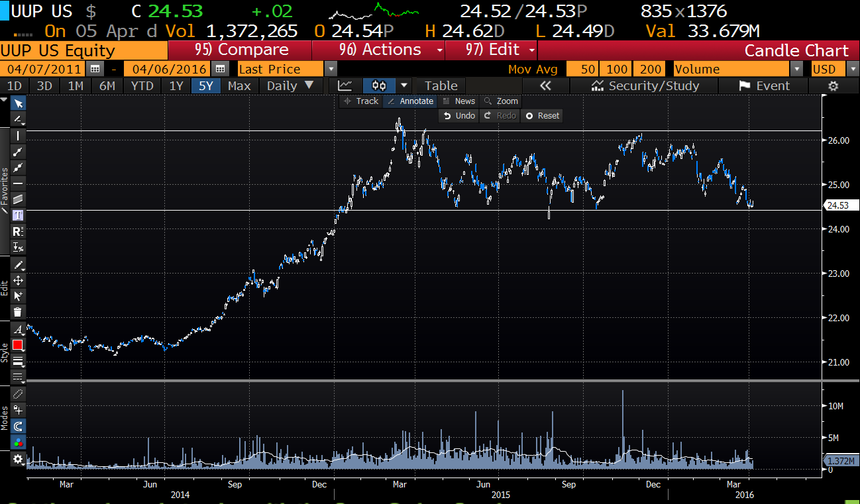Select the arrow pointer tool
Image resolution: width=860 pixels, height=504 pixels.
pos(18,103)
